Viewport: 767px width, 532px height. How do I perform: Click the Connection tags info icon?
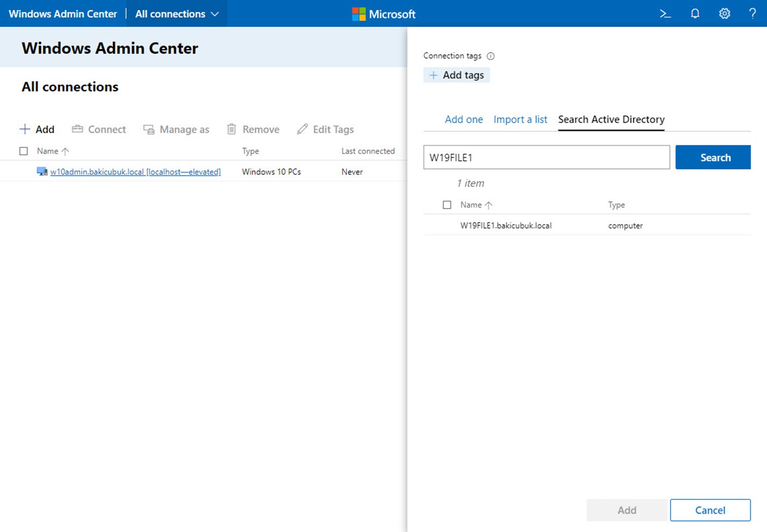tap(491, 56)
